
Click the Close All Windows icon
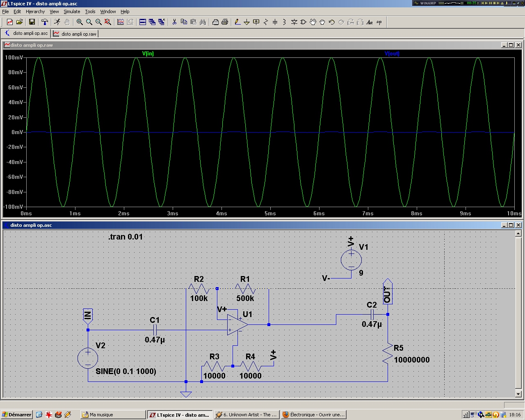[162, 22]
